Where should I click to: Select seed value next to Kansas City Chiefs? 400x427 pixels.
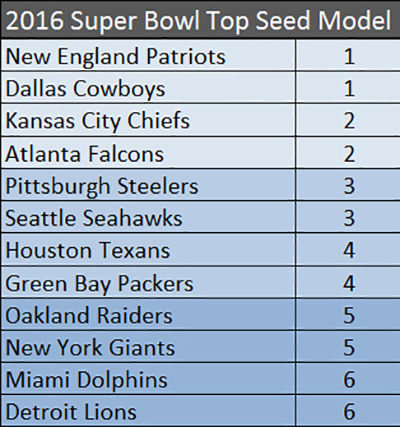(x=348, y=120)
